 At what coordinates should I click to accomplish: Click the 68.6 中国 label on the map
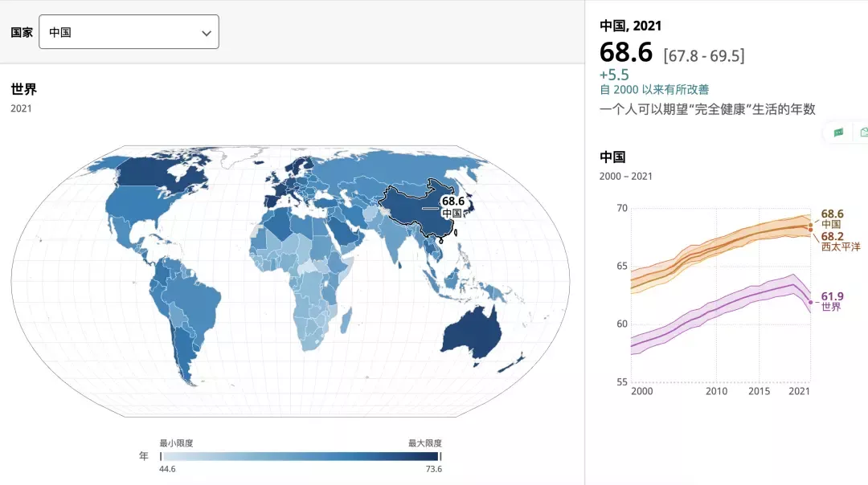coord(452,206)
